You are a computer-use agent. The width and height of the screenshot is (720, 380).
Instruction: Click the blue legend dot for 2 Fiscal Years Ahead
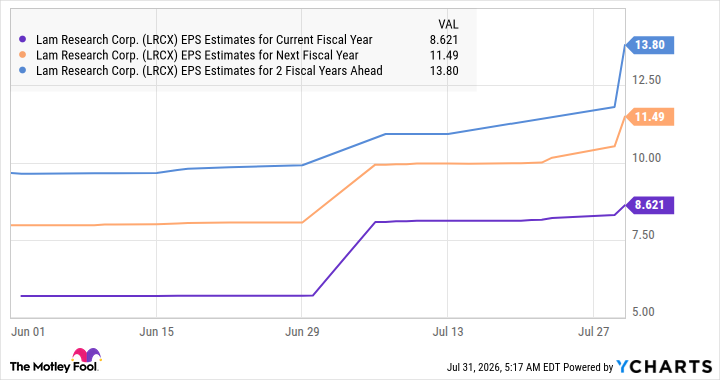coord(22,71)
